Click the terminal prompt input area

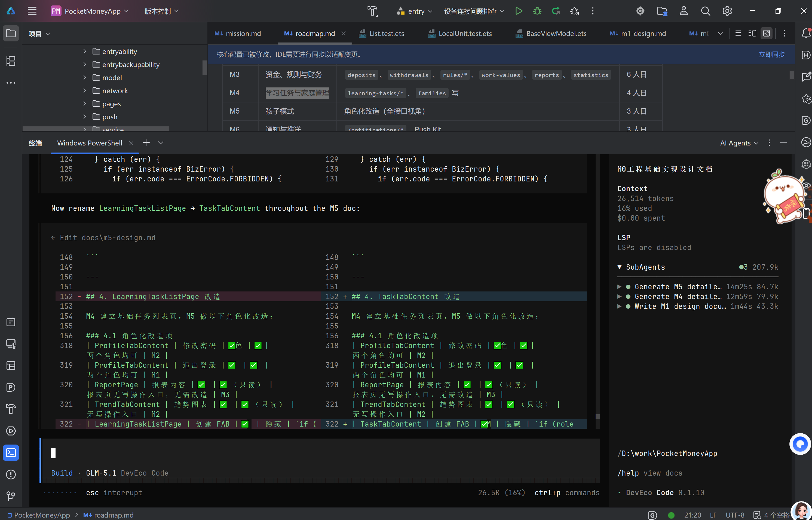click(320, 454)
